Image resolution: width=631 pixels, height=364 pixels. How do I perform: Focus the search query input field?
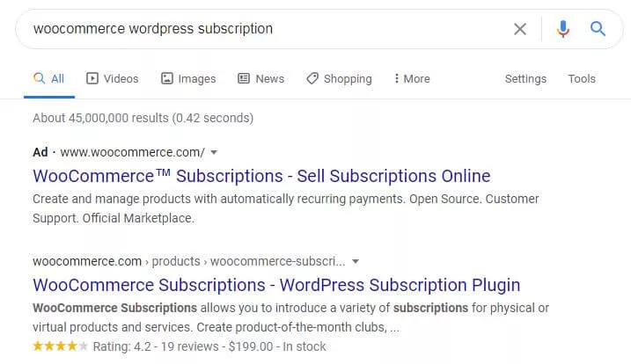click(264, 29)
